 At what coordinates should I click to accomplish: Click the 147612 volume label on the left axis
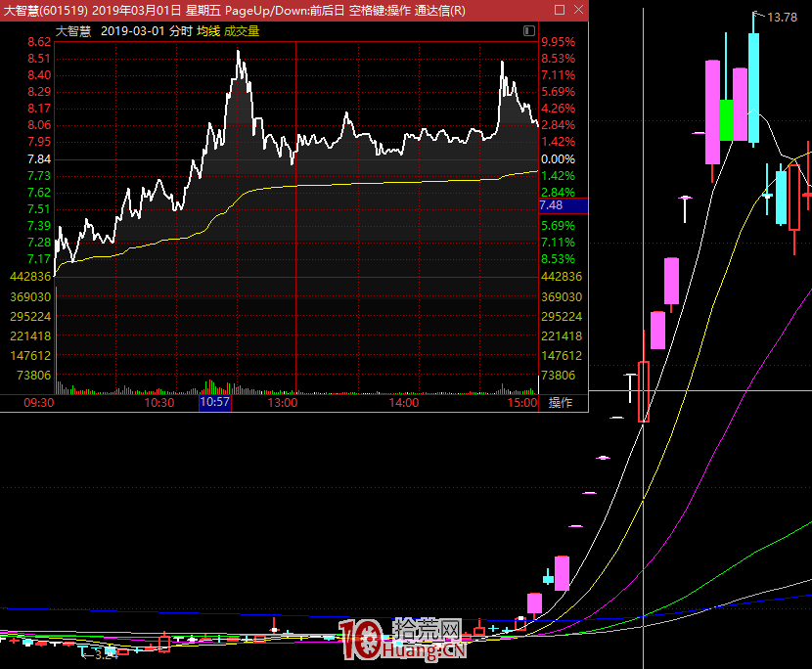[30, 356]
